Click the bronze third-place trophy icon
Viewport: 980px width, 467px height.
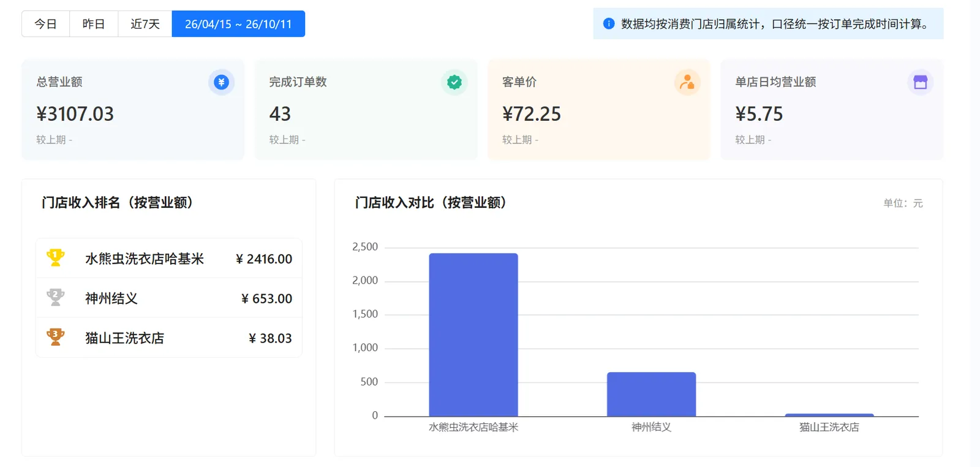(56, 337)
